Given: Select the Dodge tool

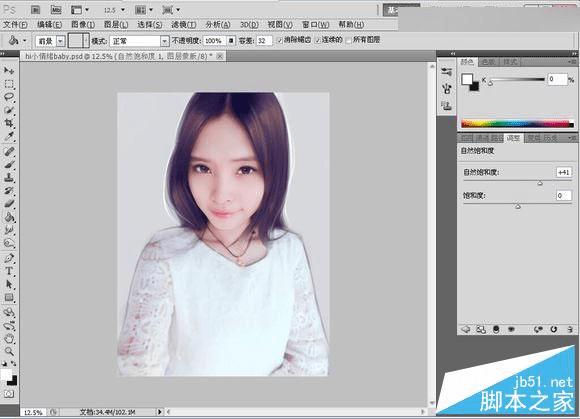Looking at the screenshot, I should 9,243.
